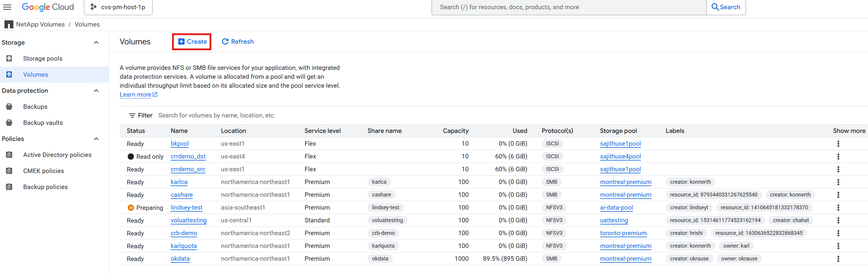Viewport: 868px width, 275px height.
Task: Collapse the Data protection section
Action: tap(96, 91)
